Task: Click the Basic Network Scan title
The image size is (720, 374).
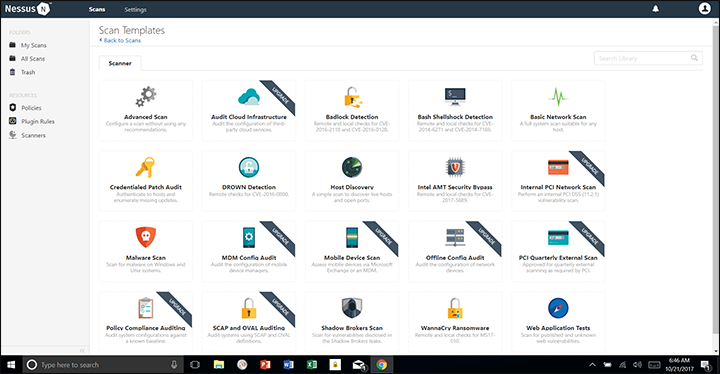Action: coord(558,117)
